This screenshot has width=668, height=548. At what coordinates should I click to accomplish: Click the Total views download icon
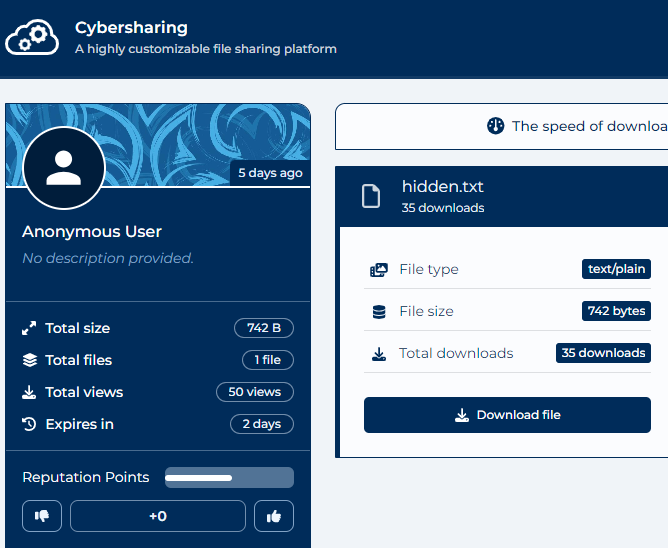click(x=29, y=392)
